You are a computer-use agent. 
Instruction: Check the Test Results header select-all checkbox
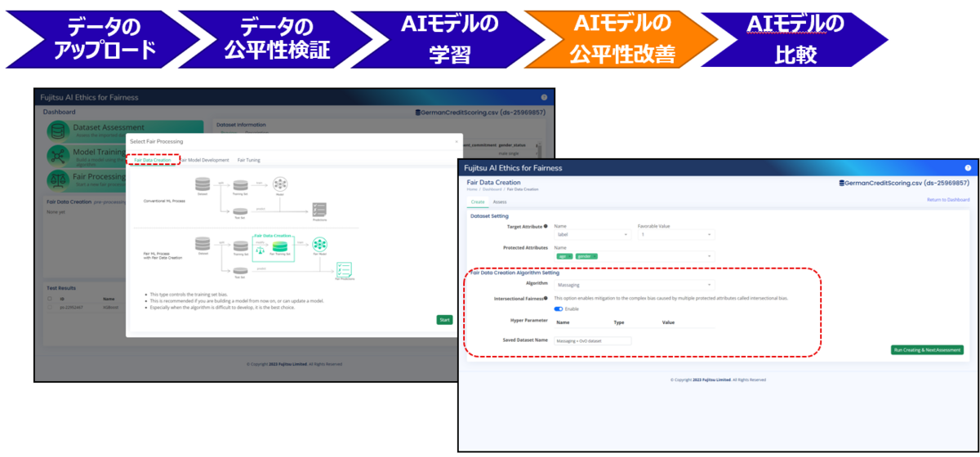click(50, 299)
